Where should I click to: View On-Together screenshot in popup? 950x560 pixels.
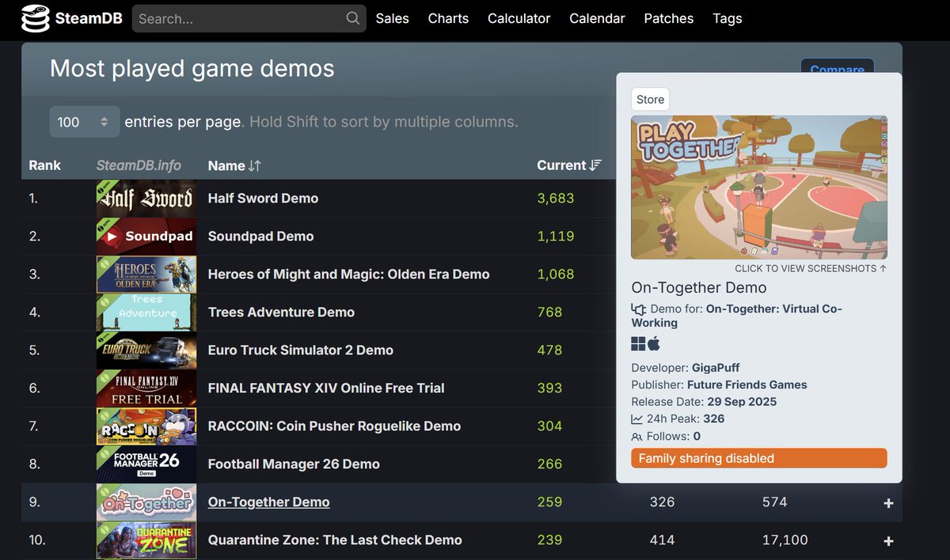click(x=759, y=187)
